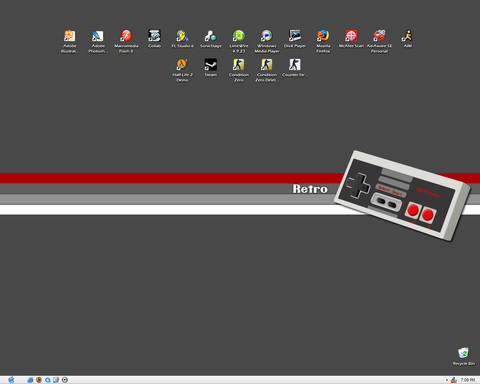Launch Internet Explorer from the quick launch bar
The height and width of the screenshot is (384, 480).
30,380
